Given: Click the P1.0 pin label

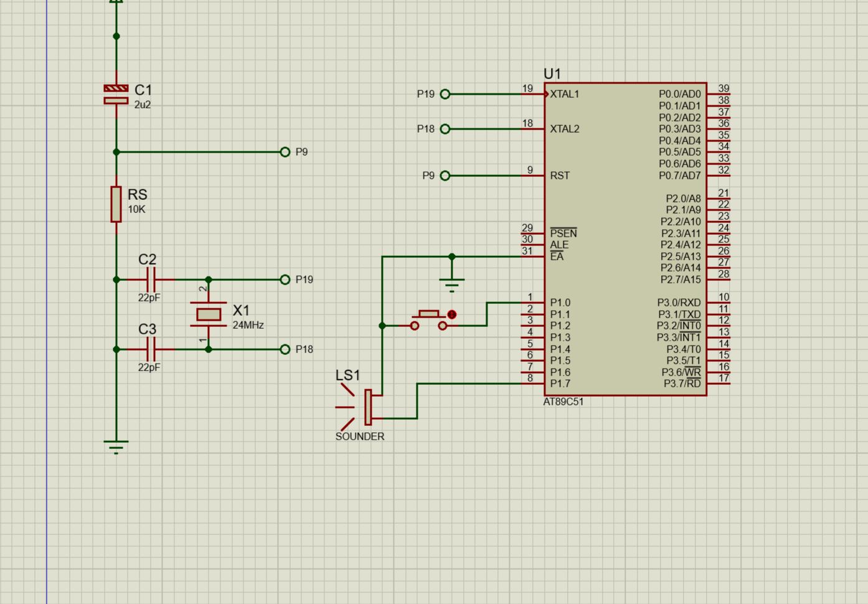Looking at the screenshot, I should (560, 303).
